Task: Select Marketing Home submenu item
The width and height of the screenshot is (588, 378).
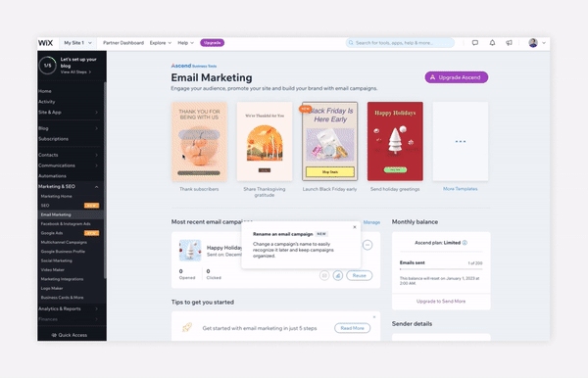Action: pos(56,196)
